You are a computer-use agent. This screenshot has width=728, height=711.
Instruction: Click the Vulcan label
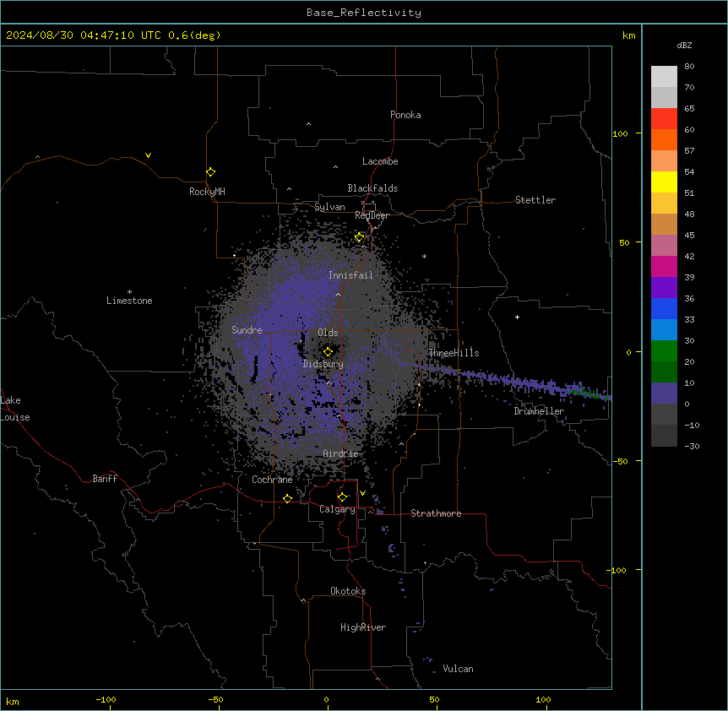point(459,669)
